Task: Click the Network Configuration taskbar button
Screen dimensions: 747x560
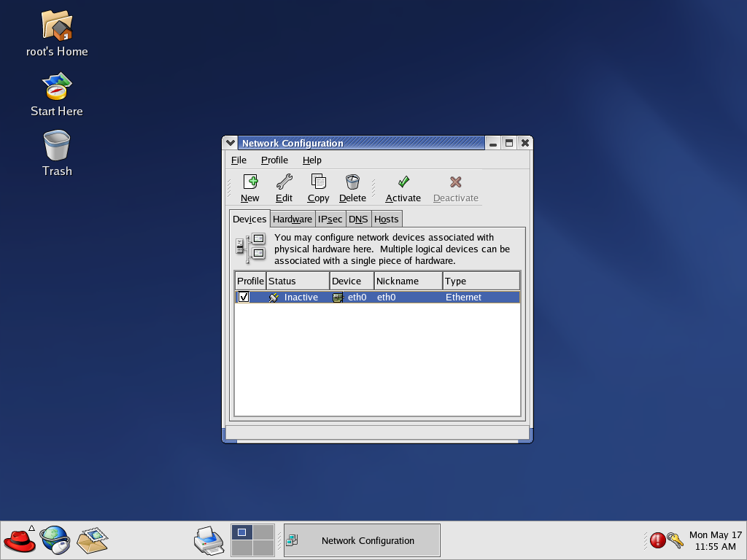Action: [362, 540]
